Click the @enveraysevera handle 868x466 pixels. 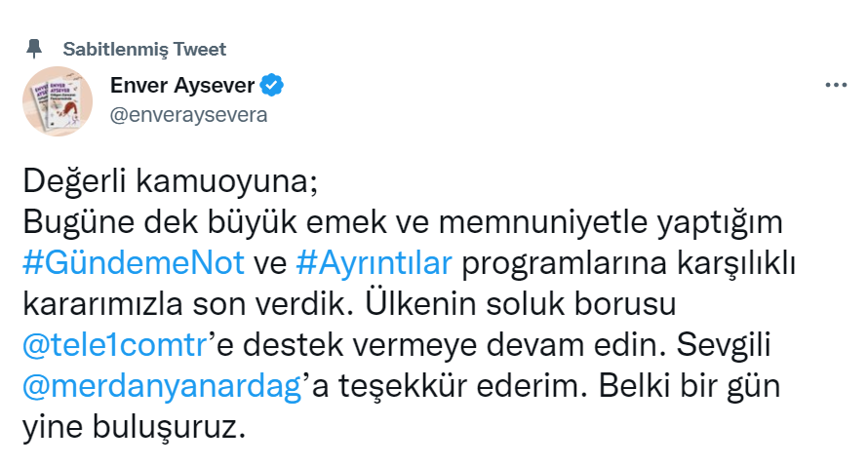click(189, 115)
